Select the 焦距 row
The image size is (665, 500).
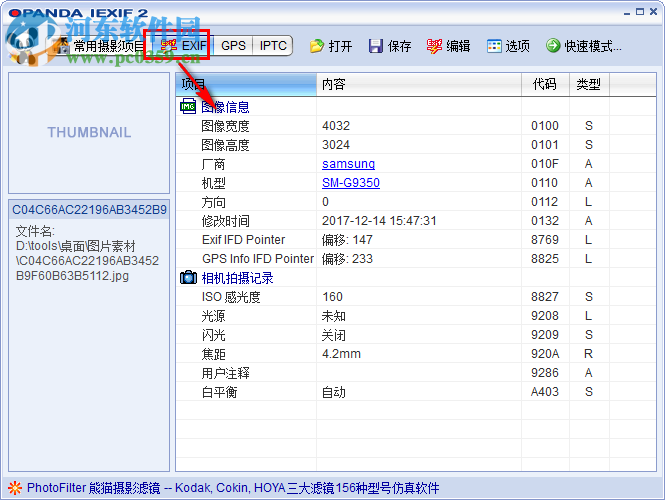(416, 354)
